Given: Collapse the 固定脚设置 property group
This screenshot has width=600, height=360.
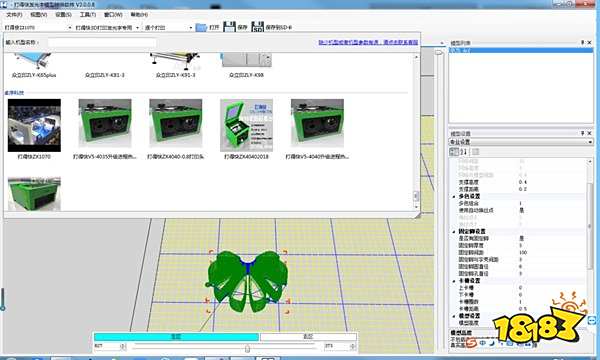Looking at the screenshot, I should click(454, 231).
